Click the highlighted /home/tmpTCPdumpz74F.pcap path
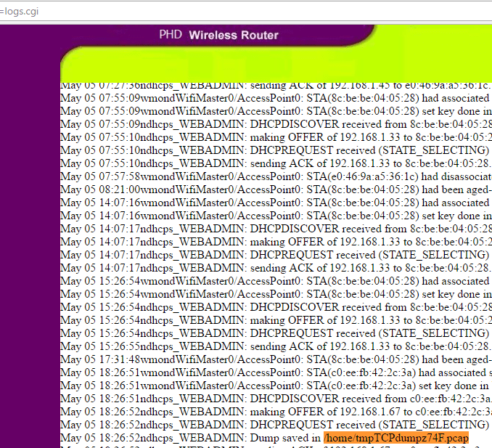The width and height of the screenshot is (492, 448). click(x=396, y=437)
